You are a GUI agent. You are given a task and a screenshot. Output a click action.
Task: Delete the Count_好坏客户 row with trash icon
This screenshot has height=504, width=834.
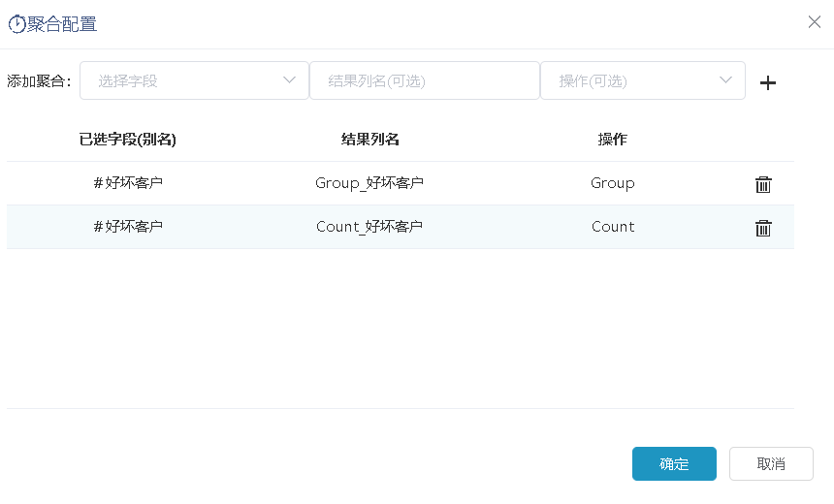[763, 228]
